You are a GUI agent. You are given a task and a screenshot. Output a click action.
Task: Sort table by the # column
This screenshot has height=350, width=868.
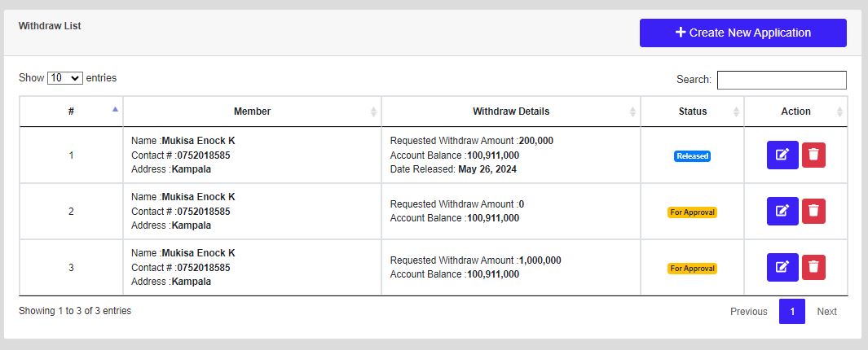point(71,112)
